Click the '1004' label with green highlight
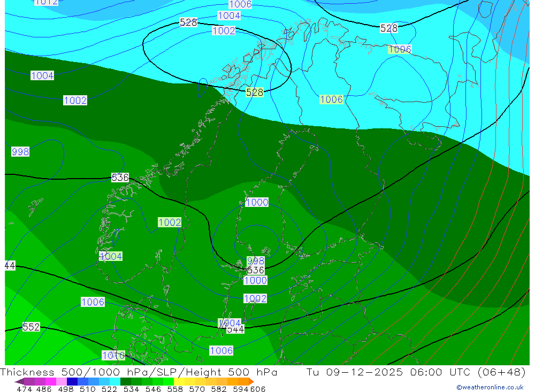Viewport: 535px width, 392px height. click(x=111, y=256)
